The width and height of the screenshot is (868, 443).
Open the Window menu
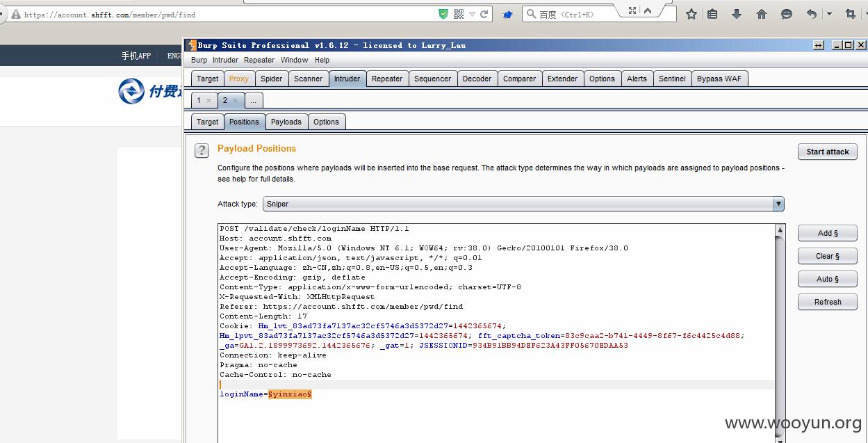[x=295, y=60]
